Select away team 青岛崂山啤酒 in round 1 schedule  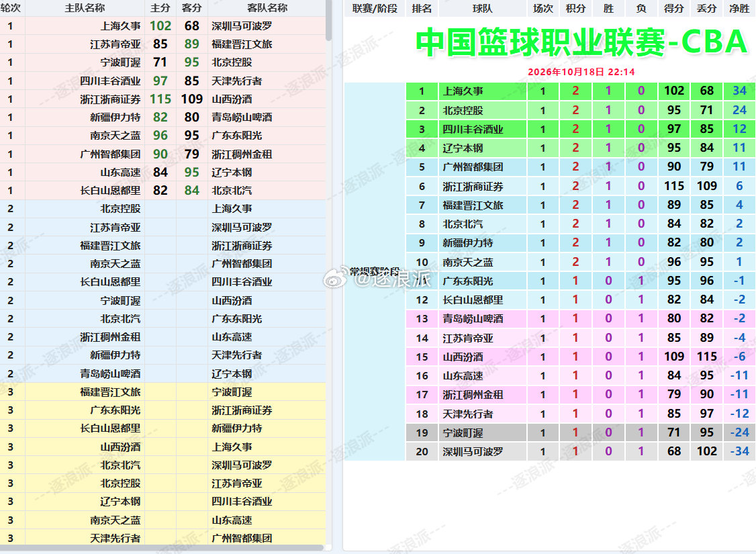(x=242, y=118)
